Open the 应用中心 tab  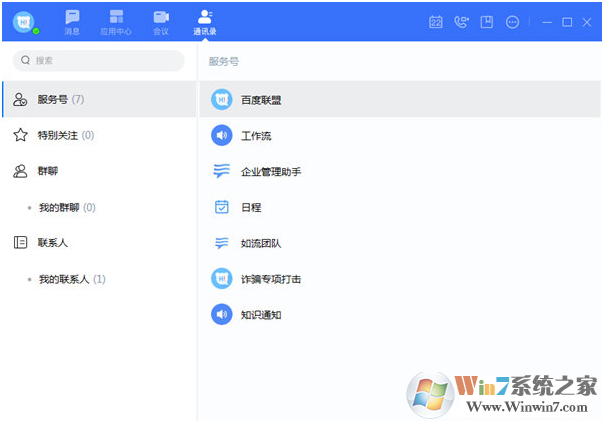point(116,23)
